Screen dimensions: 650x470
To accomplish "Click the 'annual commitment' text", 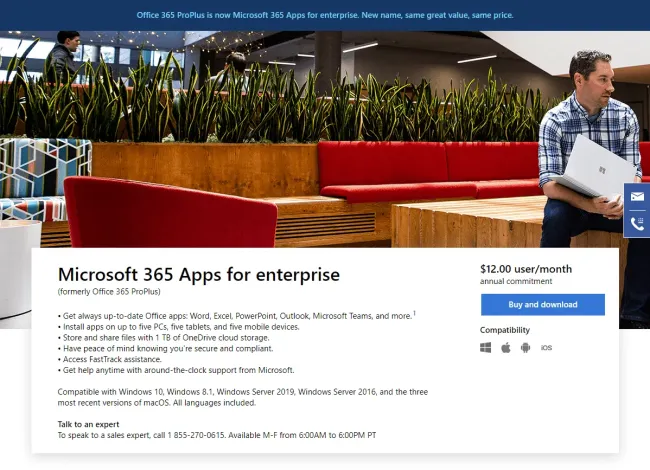I will [516, 281].
